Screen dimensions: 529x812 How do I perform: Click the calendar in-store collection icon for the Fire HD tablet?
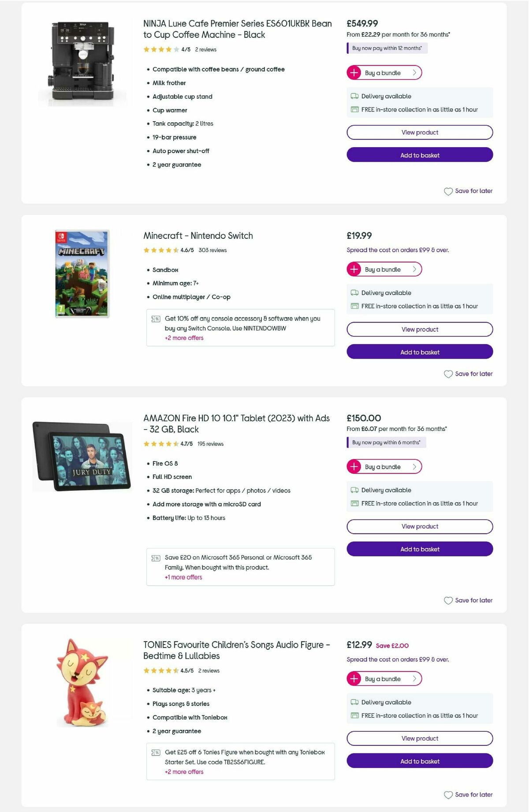(x=354, y=503)
